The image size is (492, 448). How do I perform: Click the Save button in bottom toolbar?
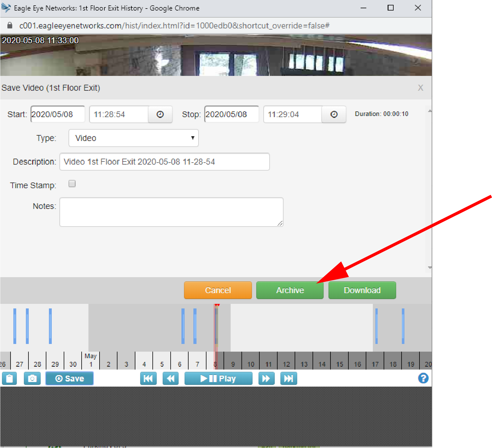70,379
